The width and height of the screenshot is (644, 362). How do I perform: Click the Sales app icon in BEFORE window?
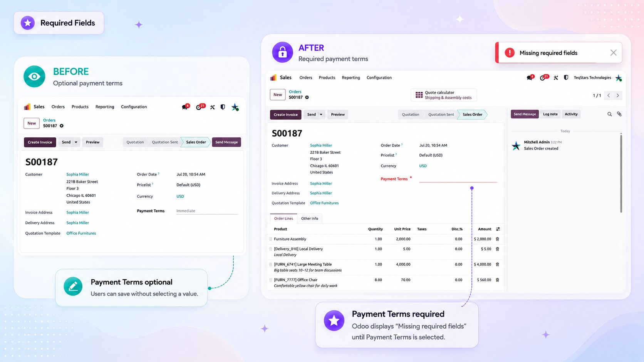coord(27,107)
